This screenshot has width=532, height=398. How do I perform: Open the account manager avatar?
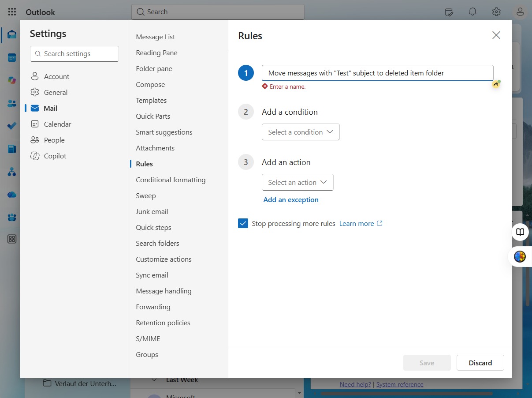pos(520,12)
